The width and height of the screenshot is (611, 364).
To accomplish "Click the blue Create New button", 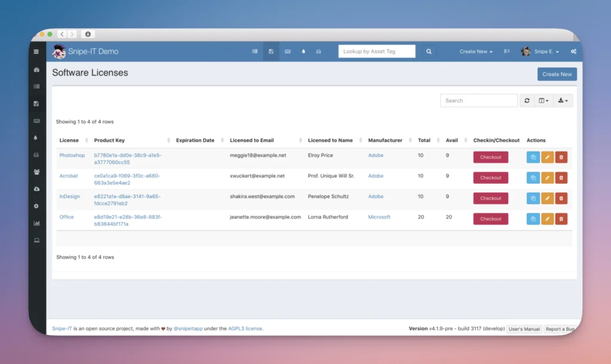I will pos(557,74).
